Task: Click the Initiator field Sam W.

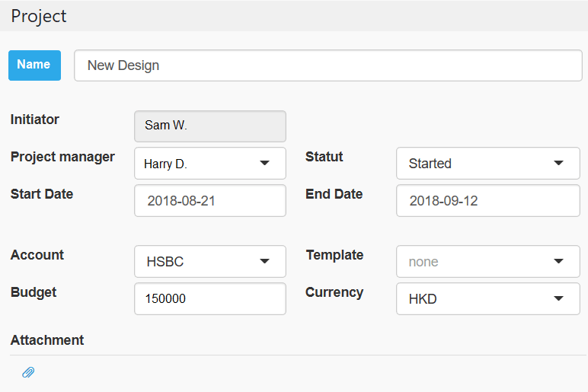Action: click(210, 126)
